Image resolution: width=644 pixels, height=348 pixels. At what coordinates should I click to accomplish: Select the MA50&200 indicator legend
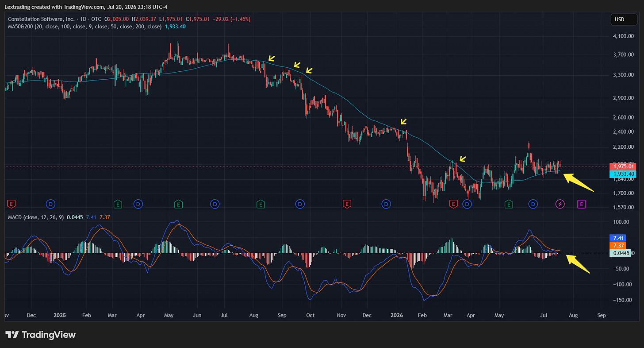[x=85, y=27]
